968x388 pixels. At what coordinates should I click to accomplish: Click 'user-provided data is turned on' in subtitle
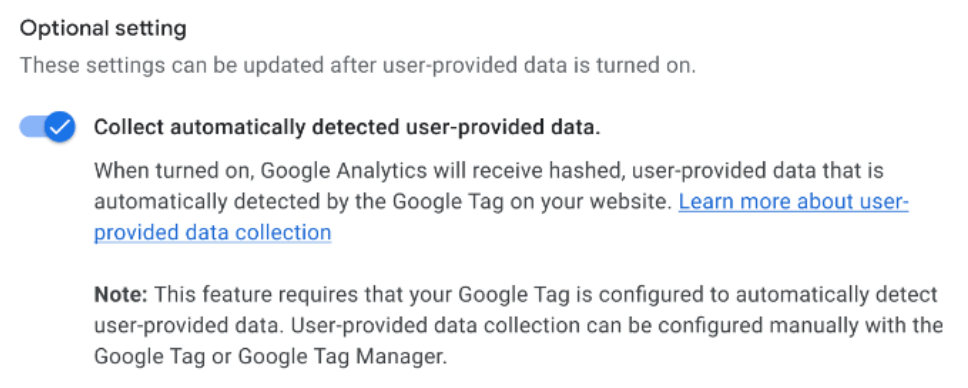point(539,65)
